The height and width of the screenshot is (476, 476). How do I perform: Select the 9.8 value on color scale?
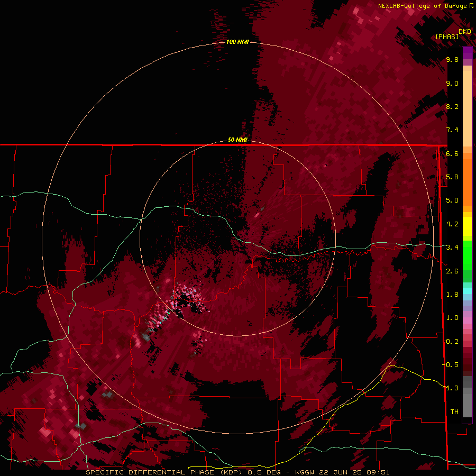pos(452,60)
